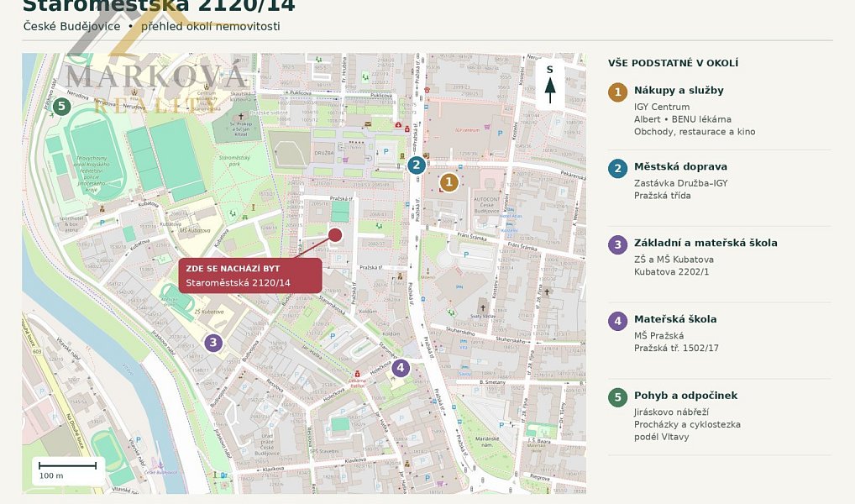Click the Pohyb a odpočinek heading

pyautogui.click(x=685, y=396)
